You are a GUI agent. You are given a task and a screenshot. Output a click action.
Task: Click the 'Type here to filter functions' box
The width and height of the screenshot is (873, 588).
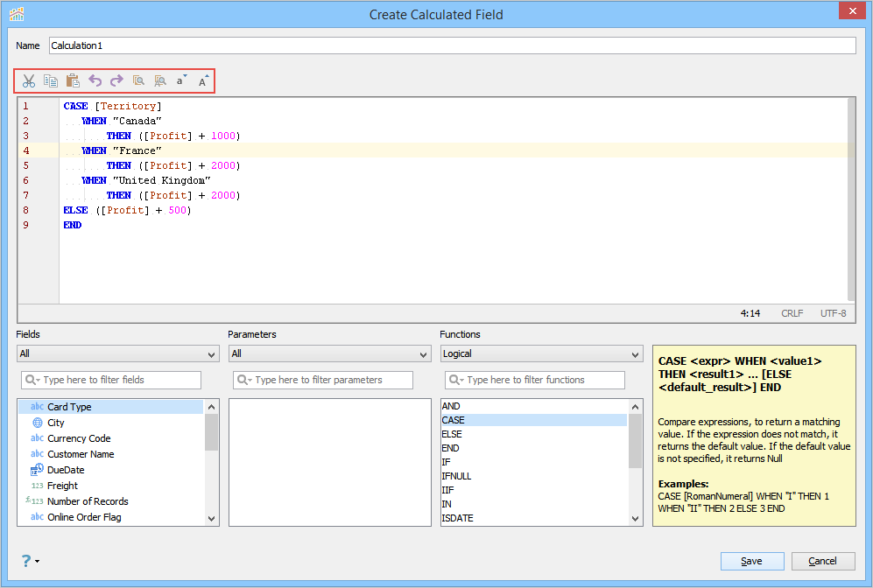[x=535, y=380]
